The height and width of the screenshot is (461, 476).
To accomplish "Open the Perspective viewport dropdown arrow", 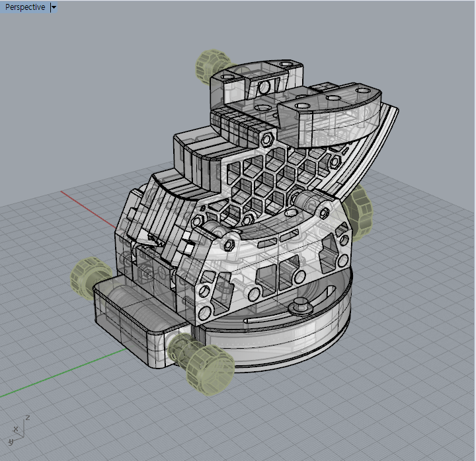I will coord(54,7).
